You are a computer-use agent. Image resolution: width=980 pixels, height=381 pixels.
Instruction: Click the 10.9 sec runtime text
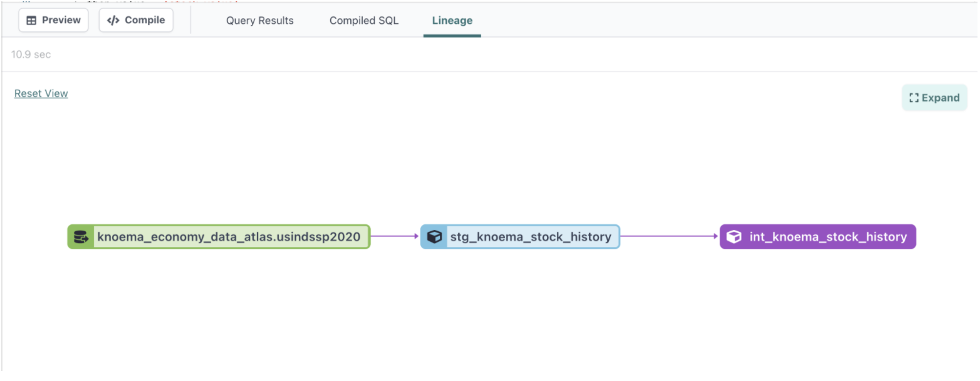(31, 55)
